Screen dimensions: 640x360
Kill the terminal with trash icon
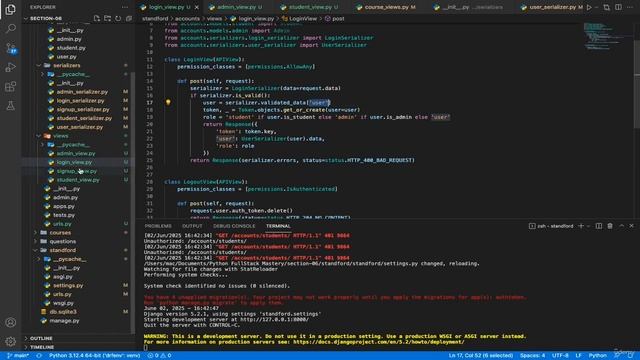click(610, 226)
